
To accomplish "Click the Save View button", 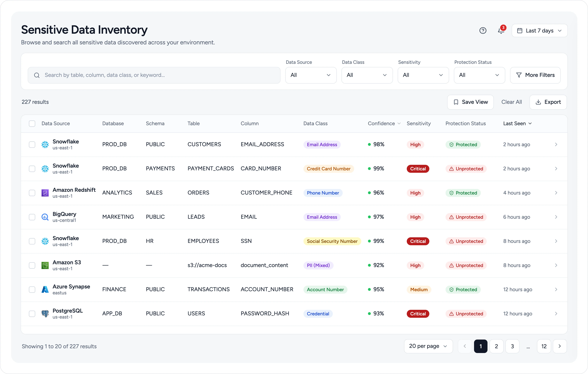I will click(x=470, y=102).
